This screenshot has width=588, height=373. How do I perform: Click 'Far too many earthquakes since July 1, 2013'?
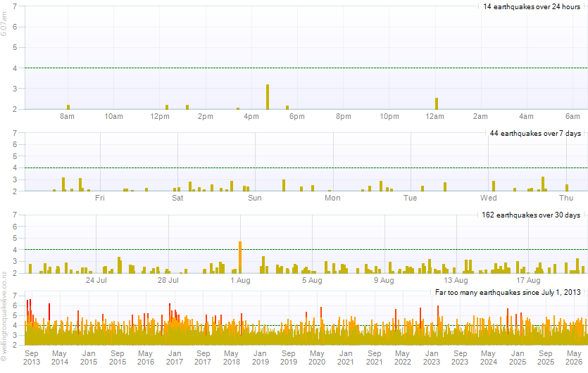[x=508, y=292]
